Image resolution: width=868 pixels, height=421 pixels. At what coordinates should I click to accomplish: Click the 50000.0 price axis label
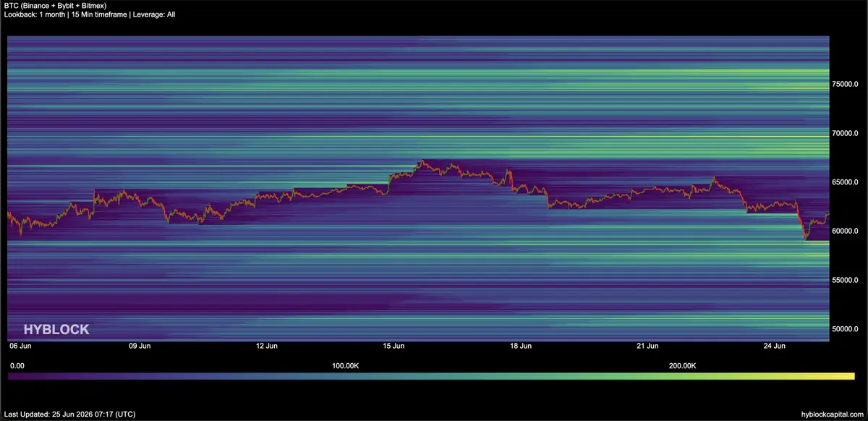pyautogui.click(x=845, y=329)
